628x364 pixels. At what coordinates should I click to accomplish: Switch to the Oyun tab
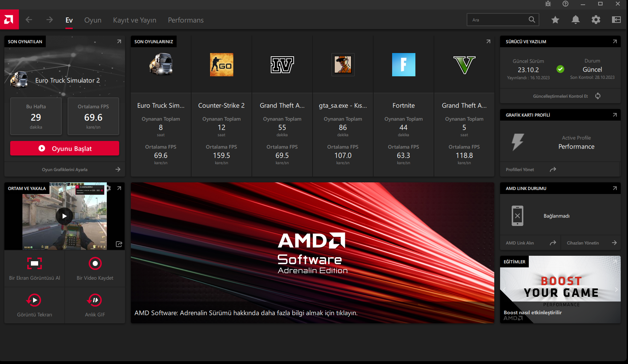pyautogui.click(x=93, y=20)
